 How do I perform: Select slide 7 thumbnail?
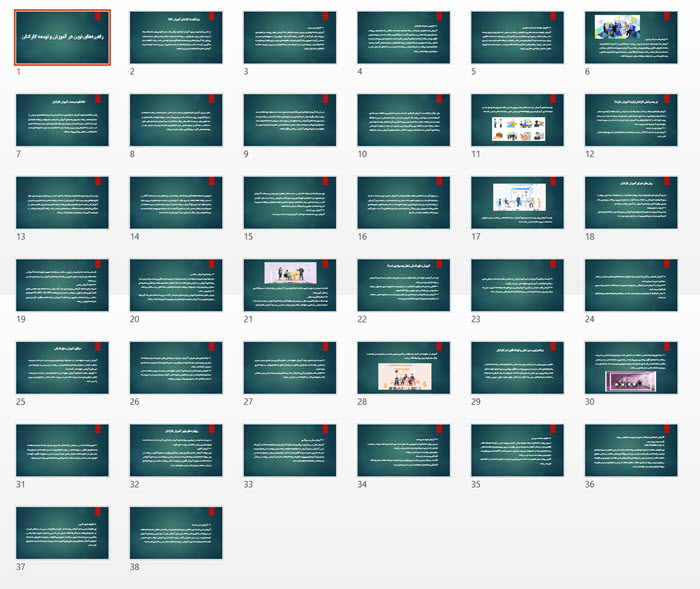coord(62,120)
